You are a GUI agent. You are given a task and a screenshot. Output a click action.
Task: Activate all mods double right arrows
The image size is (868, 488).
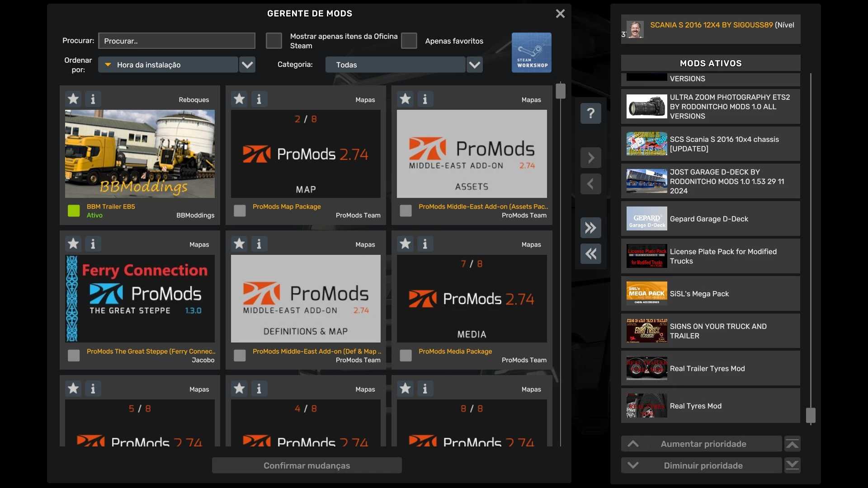tap(590, 228)
